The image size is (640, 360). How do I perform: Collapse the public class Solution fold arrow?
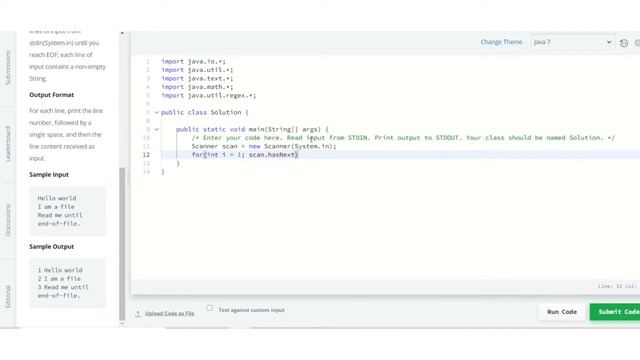click(156, 112)
